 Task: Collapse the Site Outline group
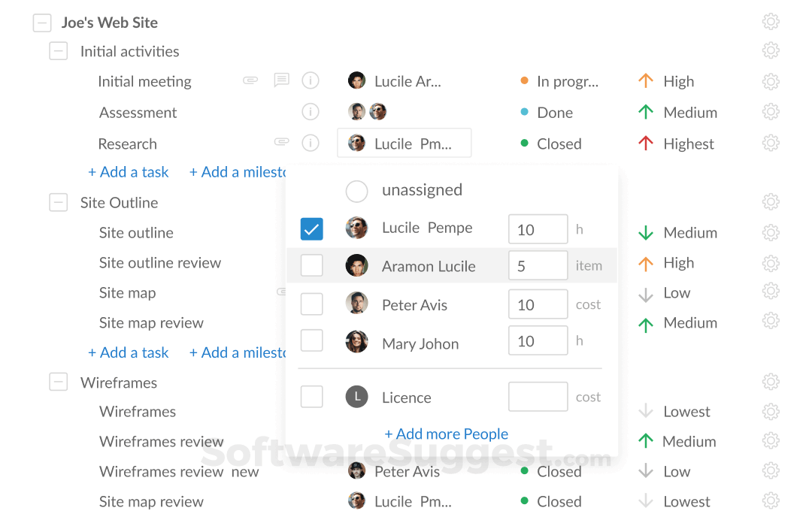click(x=58, y=202)
